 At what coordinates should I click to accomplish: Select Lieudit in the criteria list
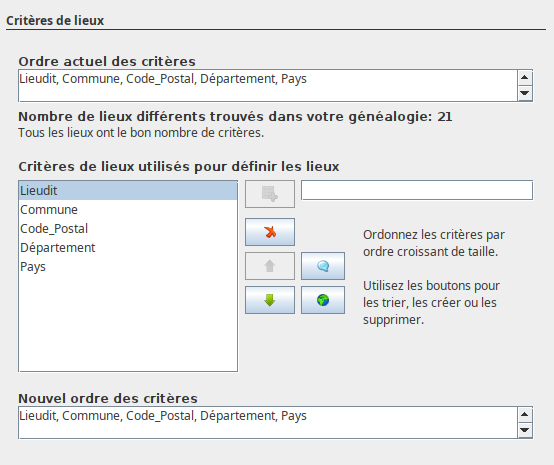pos(128,191)
